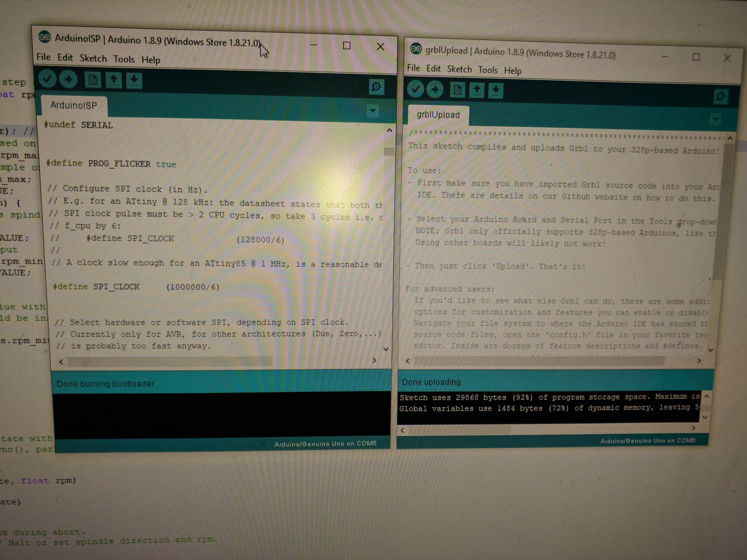Viewport: 747px width, 560px height.
Task: Open Sketch menu in grblUpload window
Action: (x=459, y=69)
